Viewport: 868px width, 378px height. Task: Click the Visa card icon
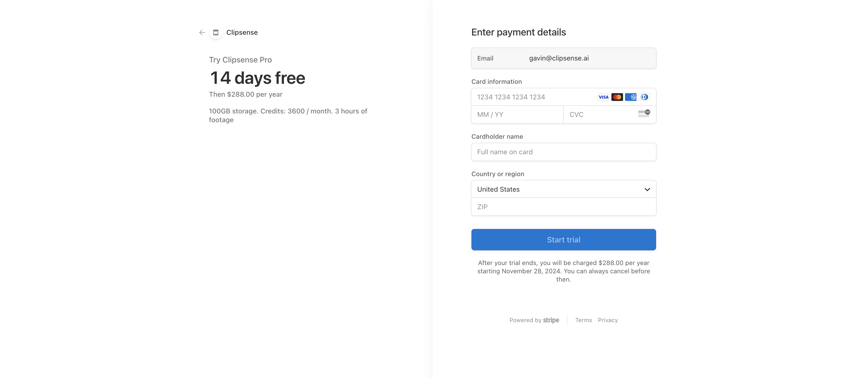coord(603,97)
